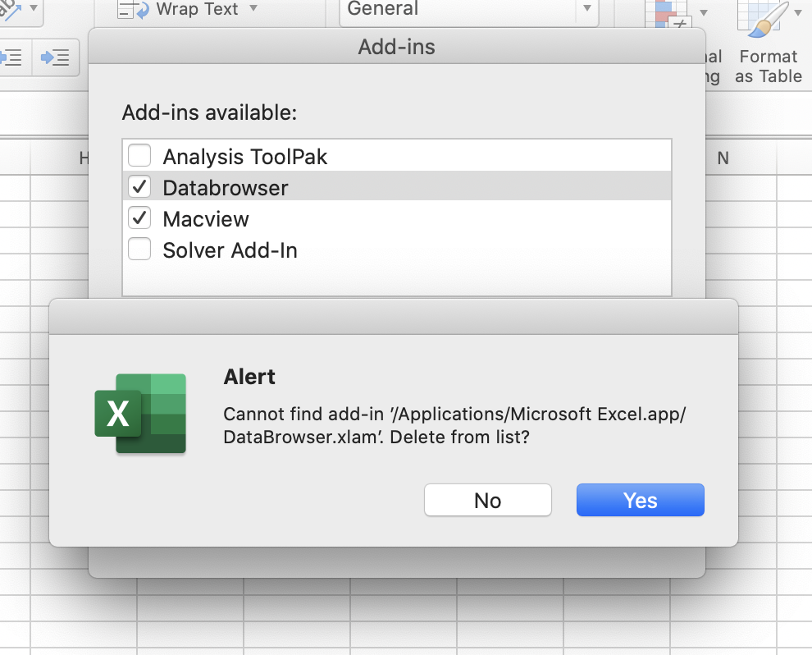Open the Conditional Formatting dropdown arrow
The width and height of the screenshot is (812, 655).
coord(703,12)
